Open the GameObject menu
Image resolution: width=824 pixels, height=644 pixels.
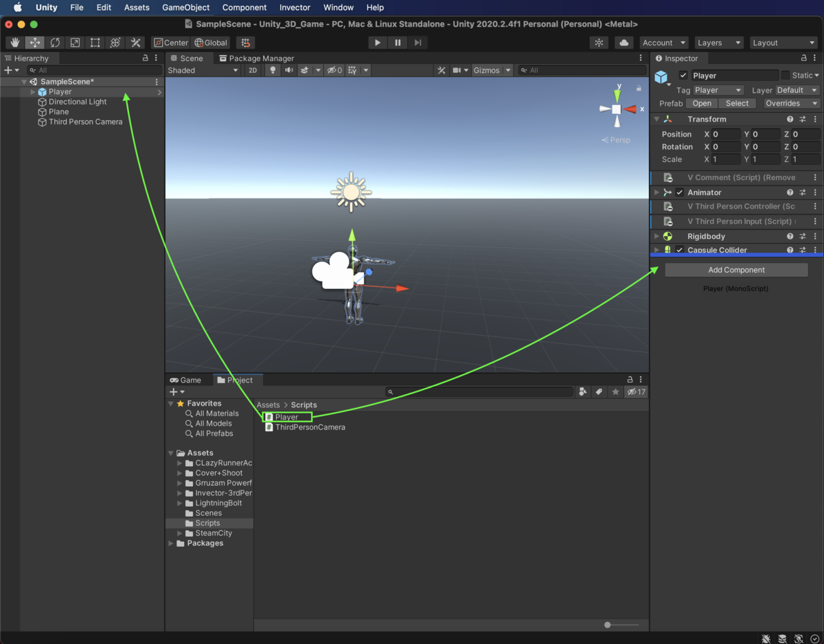186,8
